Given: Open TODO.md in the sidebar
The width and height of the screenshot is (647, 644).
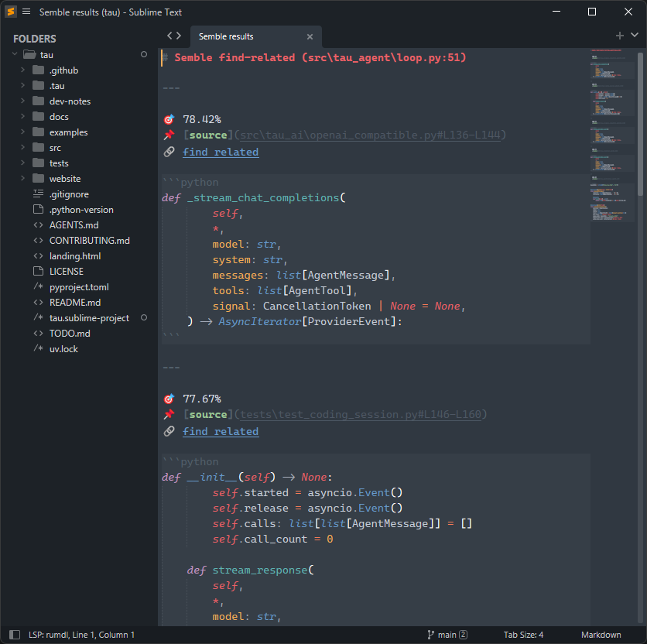Looking at the screenshot, I should click(70, 334).
